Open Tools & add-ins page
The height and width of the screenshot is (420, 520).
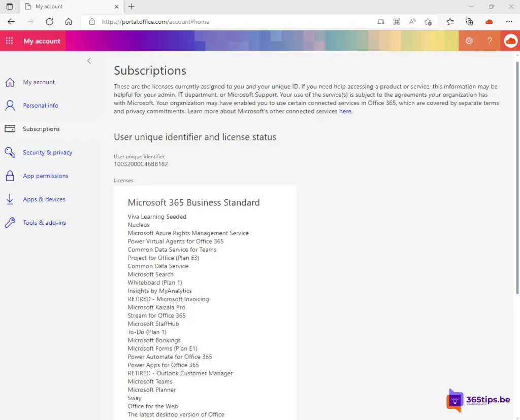pos(44,223)
